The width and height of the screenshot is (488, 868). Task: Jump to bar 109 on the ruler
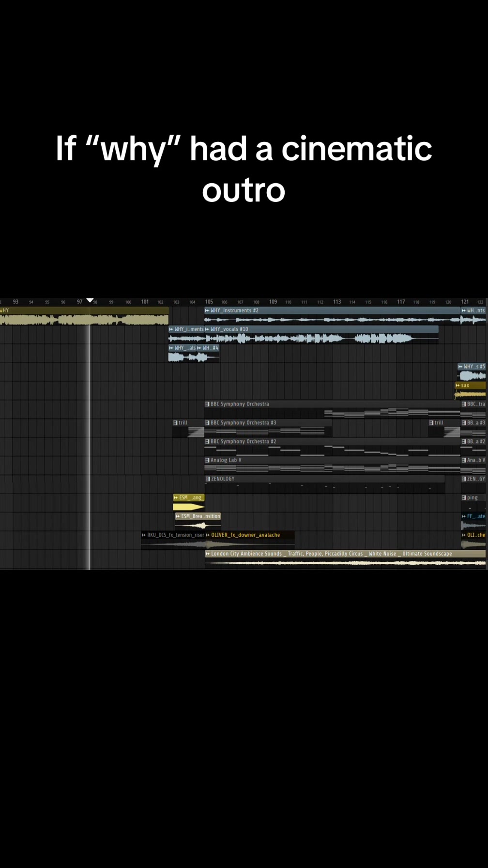coord(273,302)
